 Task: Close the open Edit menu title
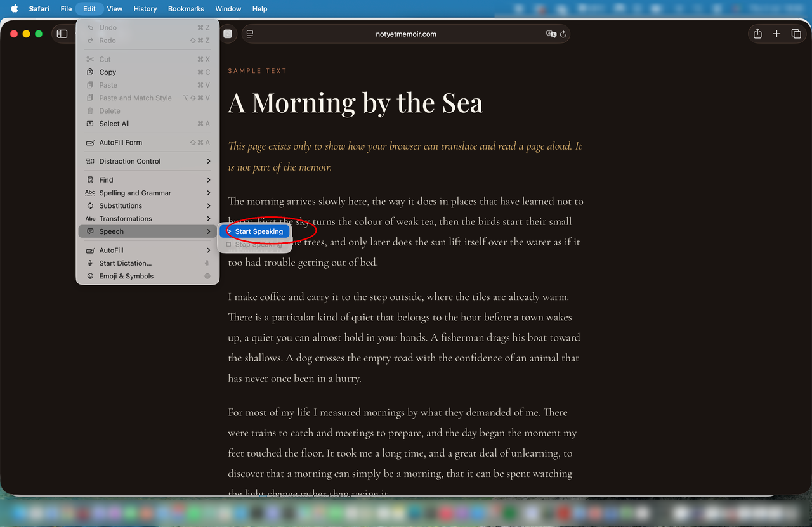[x=89, y=9]
